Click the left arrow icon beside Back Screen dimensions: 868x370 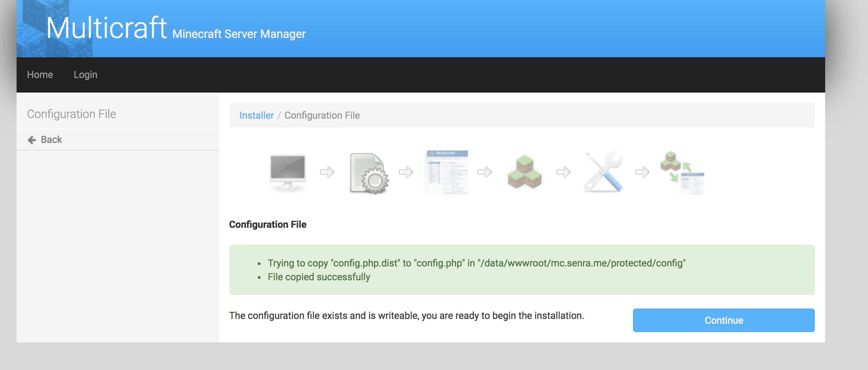[x=32, y=140]
